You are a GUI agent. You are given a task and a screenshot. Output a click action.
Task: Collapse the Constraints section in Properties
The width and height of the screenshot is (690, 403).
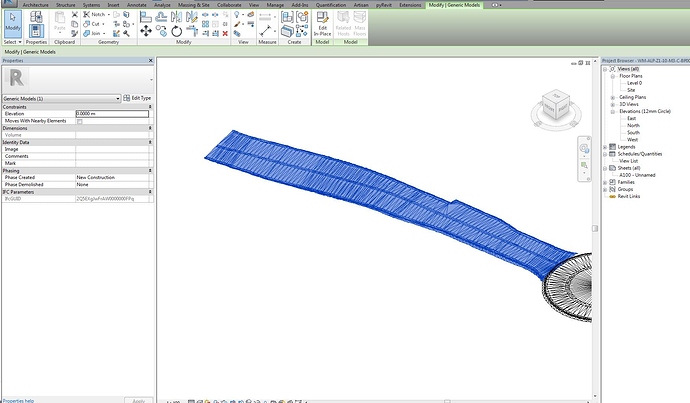coord(150,107)
